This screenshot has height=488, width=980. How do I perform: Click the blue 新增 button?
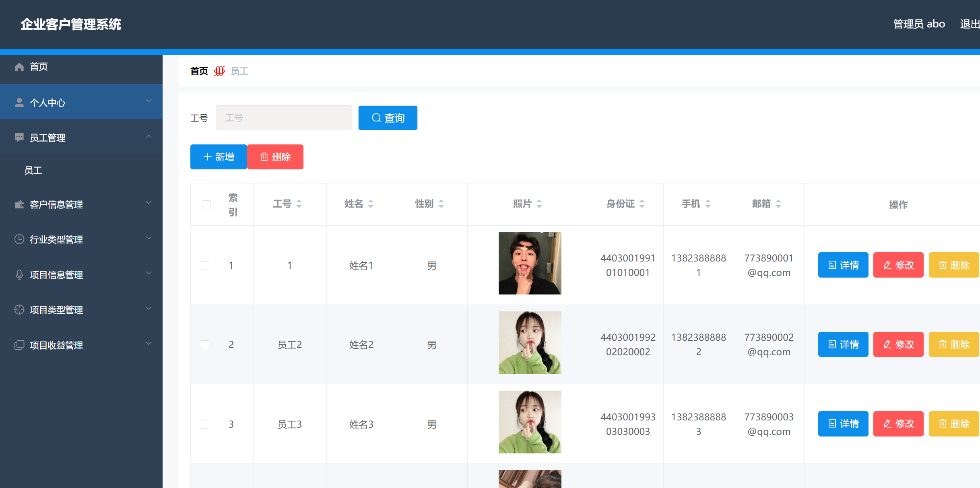point(219,157)
